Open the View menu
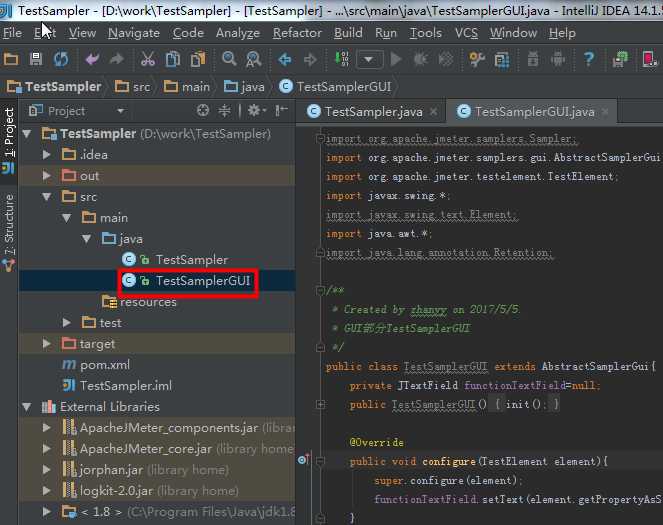This screenshot has width=663, height=525. (x=82, y=33)
